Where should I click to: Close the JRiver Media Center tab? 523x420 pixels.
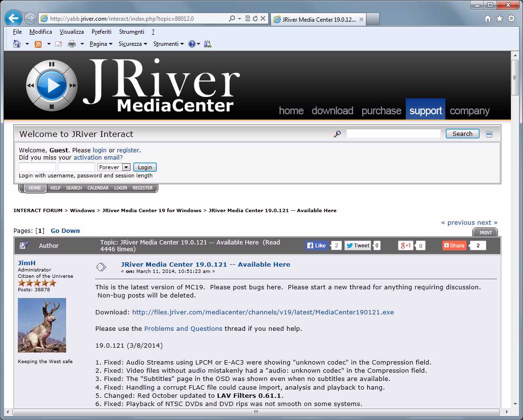point(361,19)
